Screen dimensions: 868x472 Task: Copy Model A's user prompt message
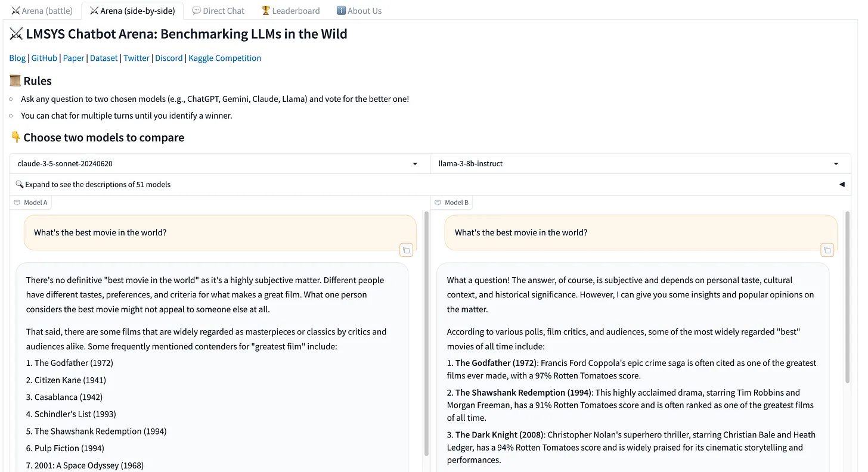(x=406, y=250)
